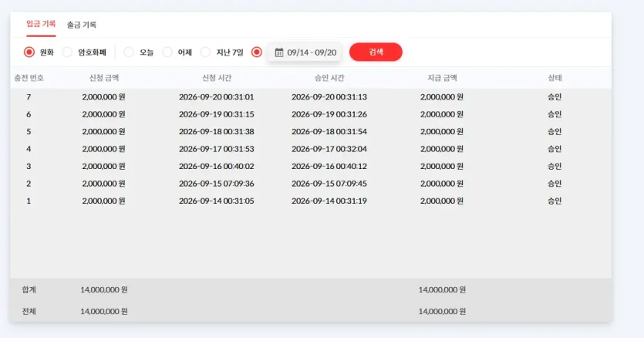Screen dimensions: 644x338
Task: Click request time 2026-09-16 00:40:02
Action: (x=217, y=166)
